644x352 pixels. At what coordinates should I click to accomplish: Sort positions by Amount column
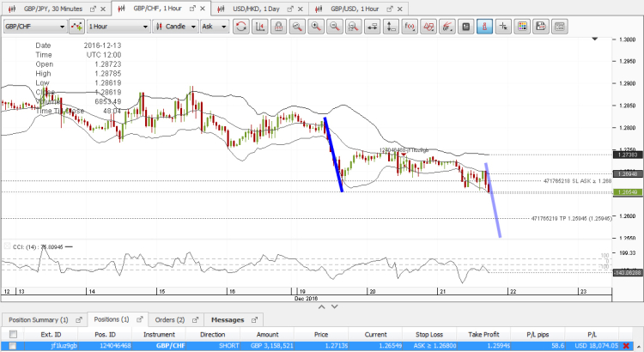267,334
